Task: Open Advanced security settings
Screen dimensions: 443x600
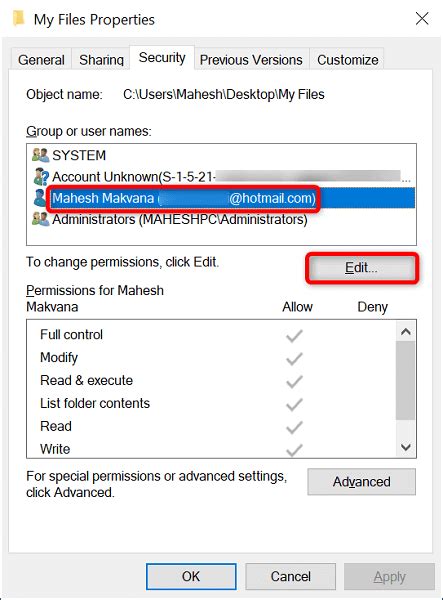Action: [362, 482]
